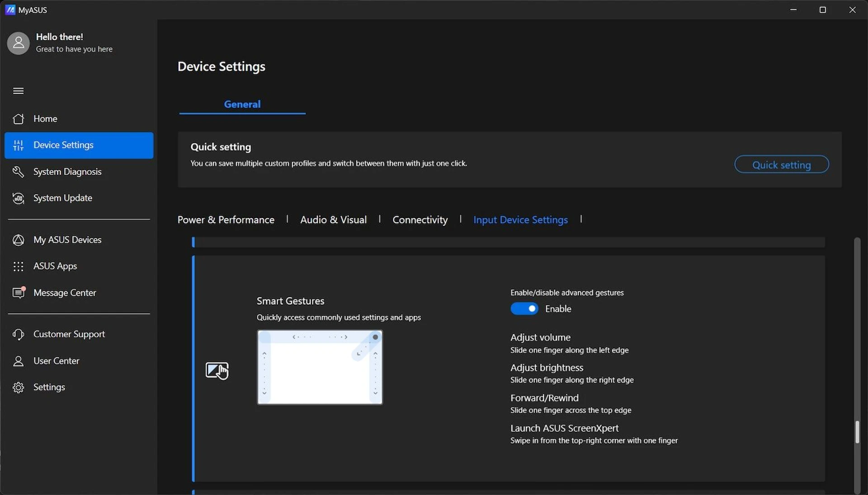The width and height of the screenshot is (868, 495).
Task: Click the Home house icon
Action: (x=18, y=119)
